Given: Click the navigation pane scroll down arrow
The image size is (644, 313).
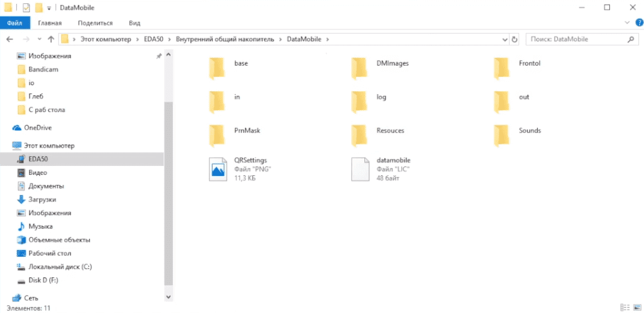Looking at the screenshot, I should click(168, 296).
